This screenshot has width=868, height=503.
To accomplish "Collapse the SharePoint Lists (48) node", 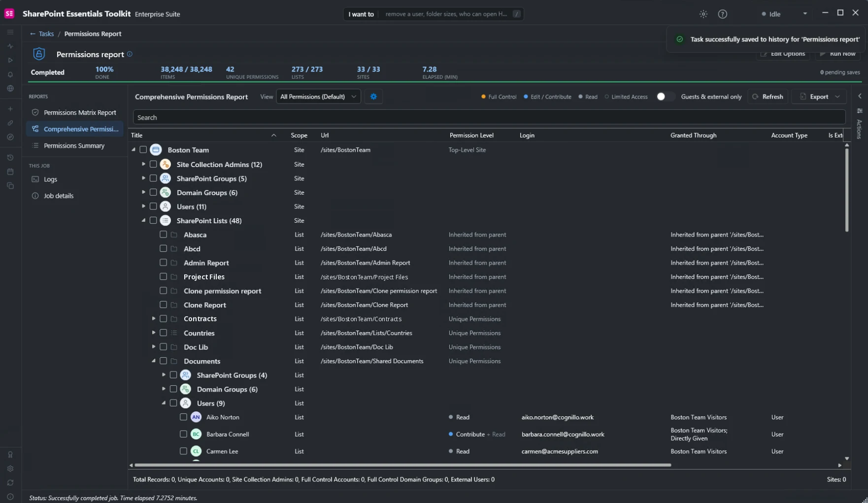I will pos(143,220).
